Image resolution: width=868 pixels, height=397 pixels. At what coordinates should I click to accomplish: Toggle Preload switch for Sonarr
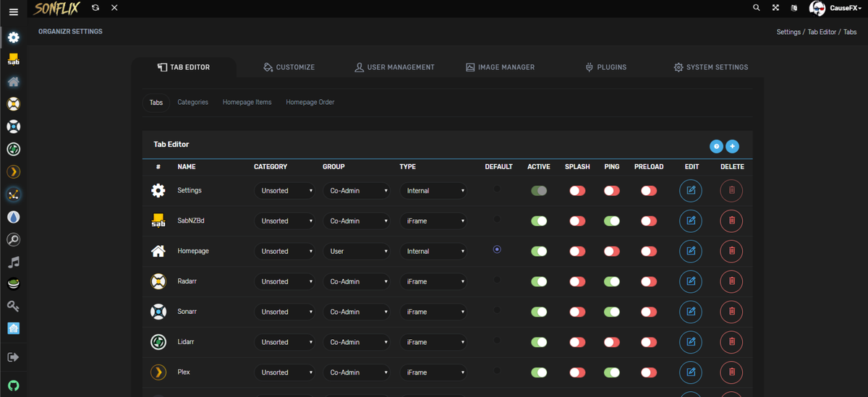[649, 312]
